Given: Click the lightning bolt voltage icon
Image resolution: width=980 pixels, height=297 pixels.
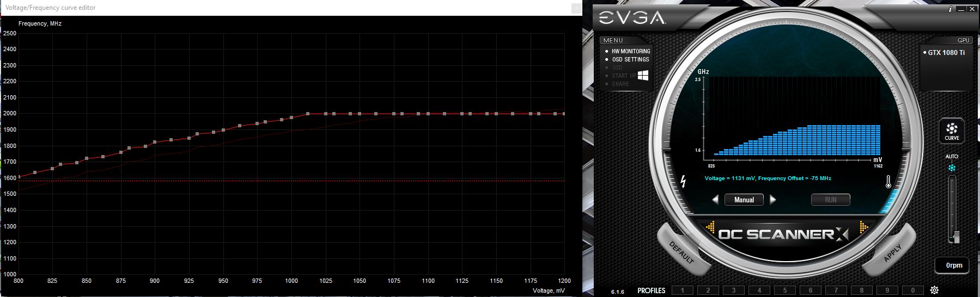Looking at the screenshot, I should click(683, 181).
